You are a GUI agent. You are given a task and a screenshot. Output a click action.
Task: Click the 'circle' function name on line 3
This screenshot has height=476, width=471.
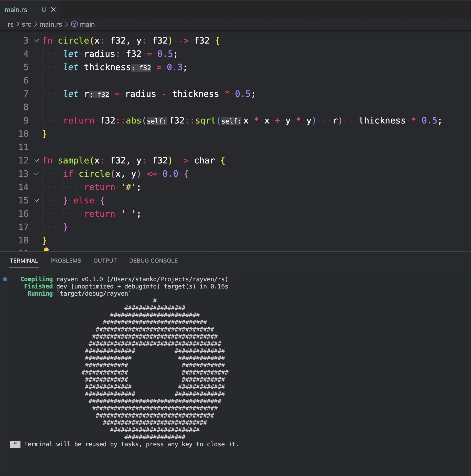(x=73, y=40)
